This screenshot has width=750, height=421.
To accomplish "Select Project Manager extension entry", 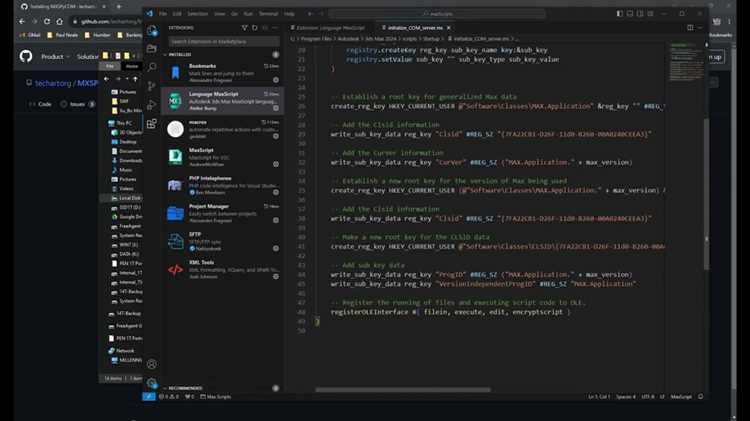I will click(222, 213).
